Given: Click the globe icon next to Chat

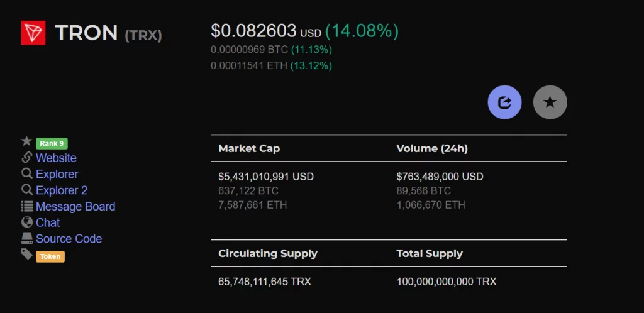Looking at the screenshot, I should coord(26,222).
